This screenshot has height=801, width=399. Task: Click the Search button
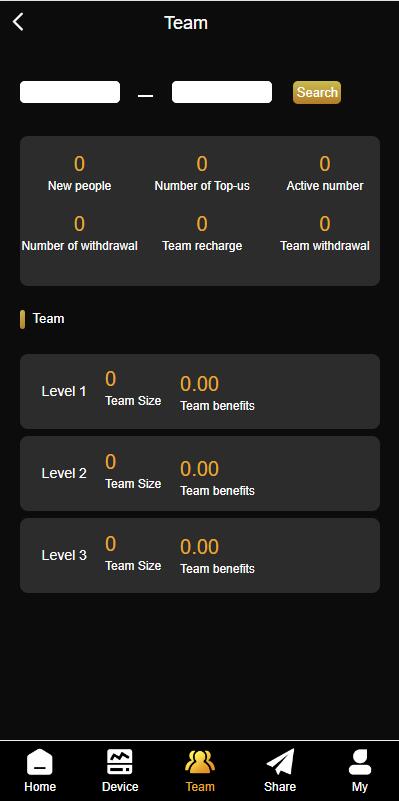click(x=317, y=92)
